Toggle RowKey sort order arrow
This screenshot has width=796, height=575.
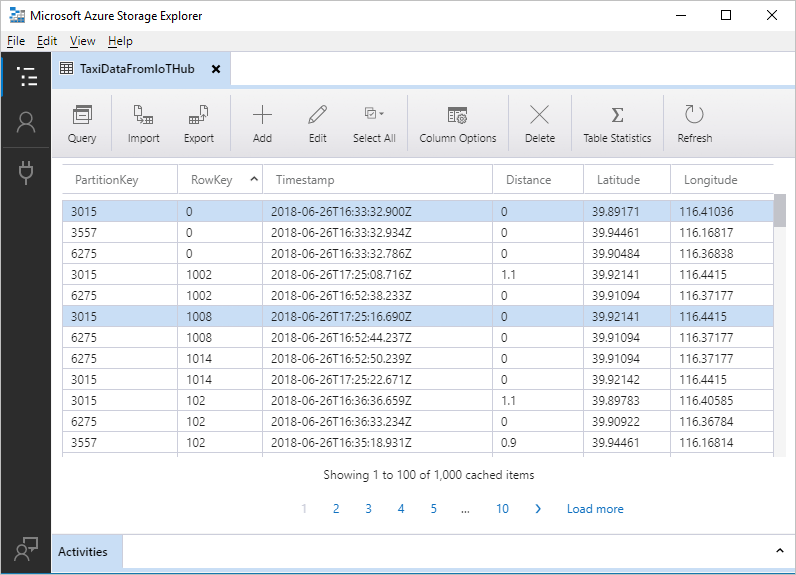pos(254,179)
